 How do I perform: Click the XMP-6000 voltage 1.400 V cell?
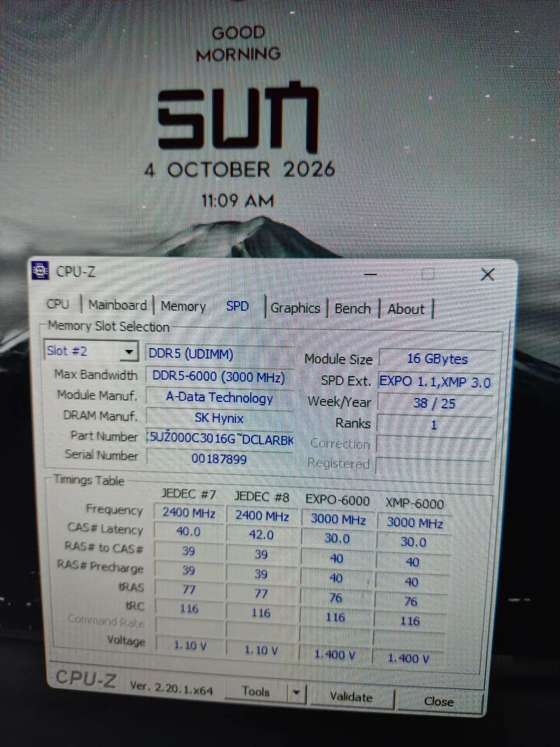pos(408,658)
